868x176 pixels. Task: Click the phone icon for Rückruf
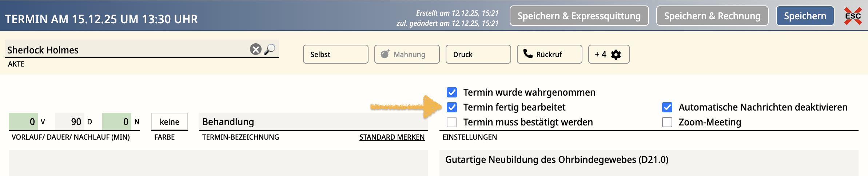pos(527,54)
